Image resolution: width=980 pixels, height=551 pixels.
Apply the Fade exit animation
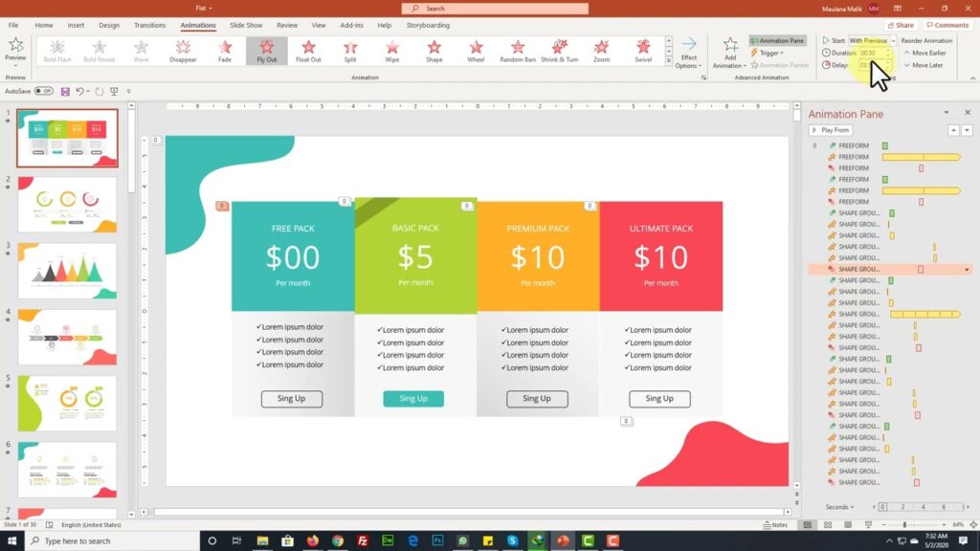(224, 51)
